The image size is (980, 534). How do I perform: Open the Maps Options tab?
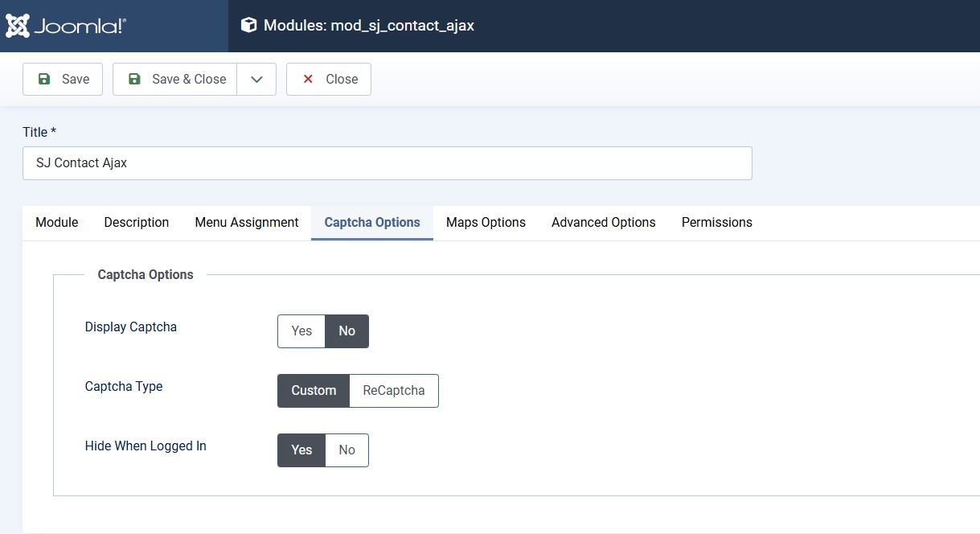click(x=486, y=223)
